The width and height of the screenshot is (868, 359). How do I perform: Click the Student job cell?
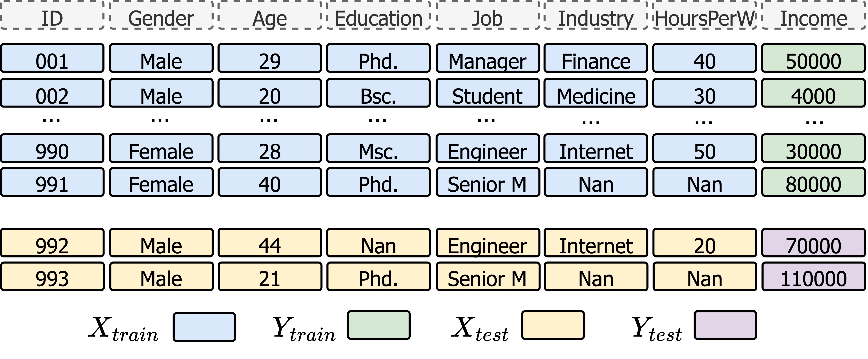(x=487, y=93)
